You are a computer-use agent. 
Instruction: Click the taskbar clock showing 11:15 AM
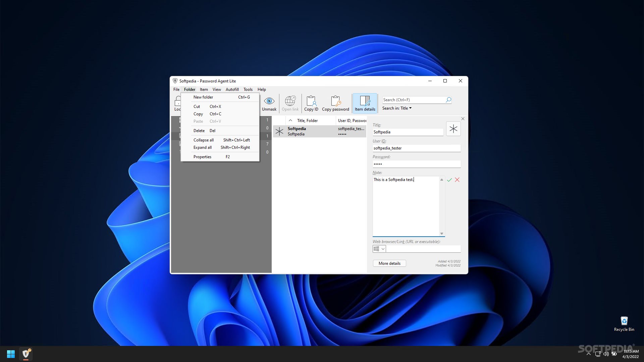click(x=631, y=354)
